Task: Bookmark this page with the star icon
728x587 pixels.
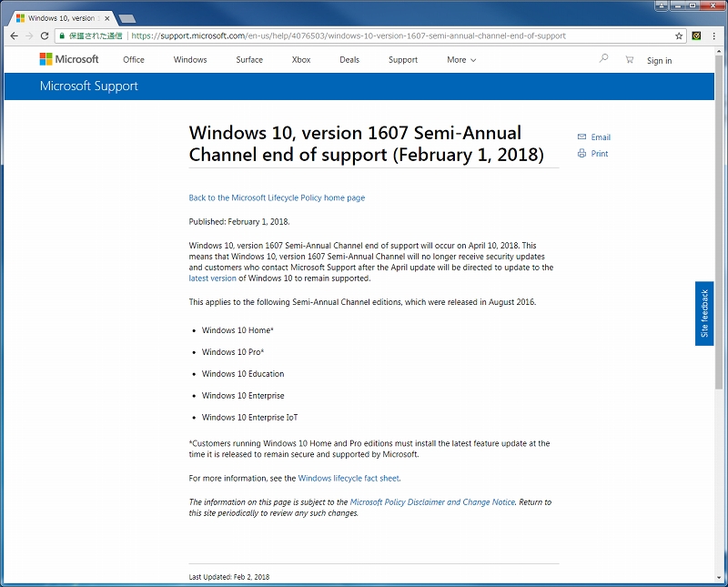Action: (x=679, y=35)
